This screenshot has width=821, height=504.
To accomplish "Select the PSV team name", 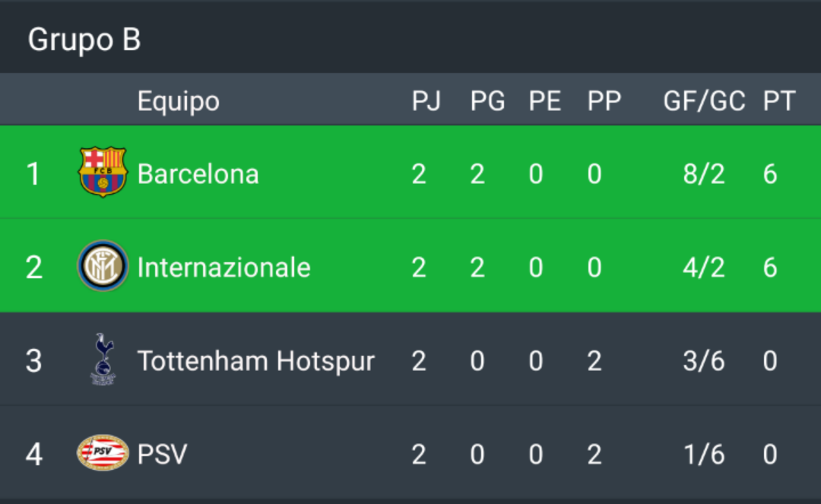I will pyautogui.click(x=163, y=455).
